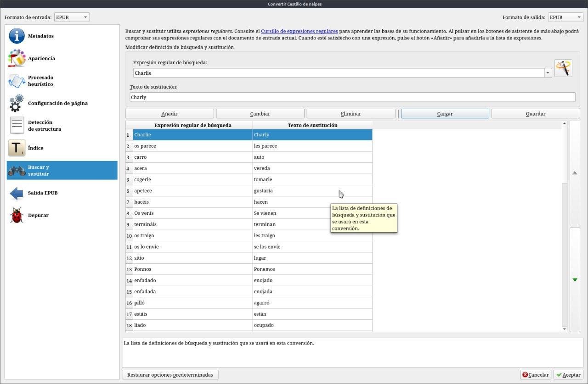Screen dimensions: 588x384
Task: Open the Formato de entrada dropdown
Action: (72, 17)
